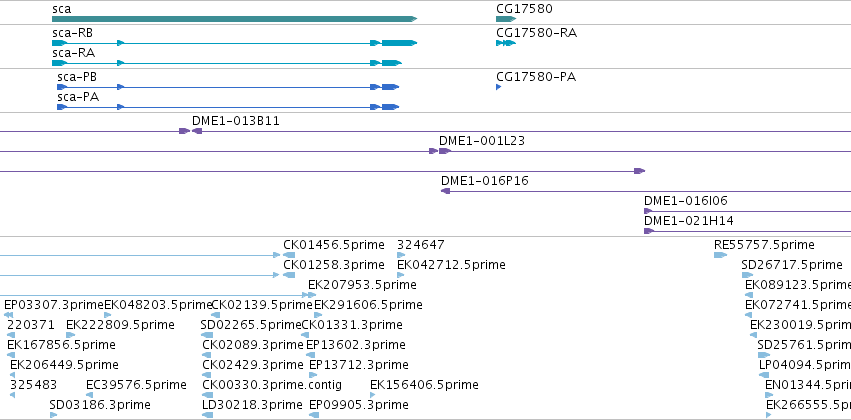851x420 pixels.
Task: Select EP13602.3prime EST label
Action: 355,345
